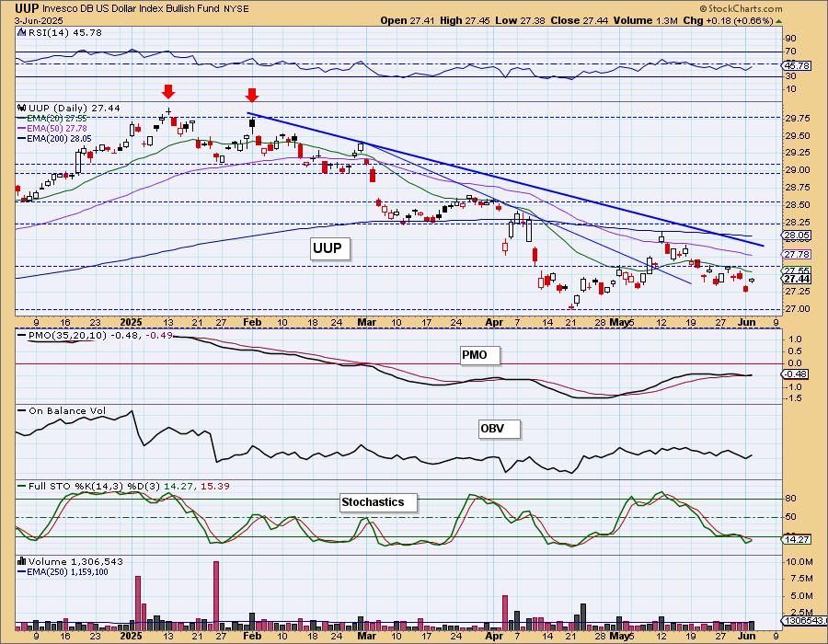Select the EMA(50) legend entry
The width and height of the screenshot is (828, 644).
click(52, 128)
